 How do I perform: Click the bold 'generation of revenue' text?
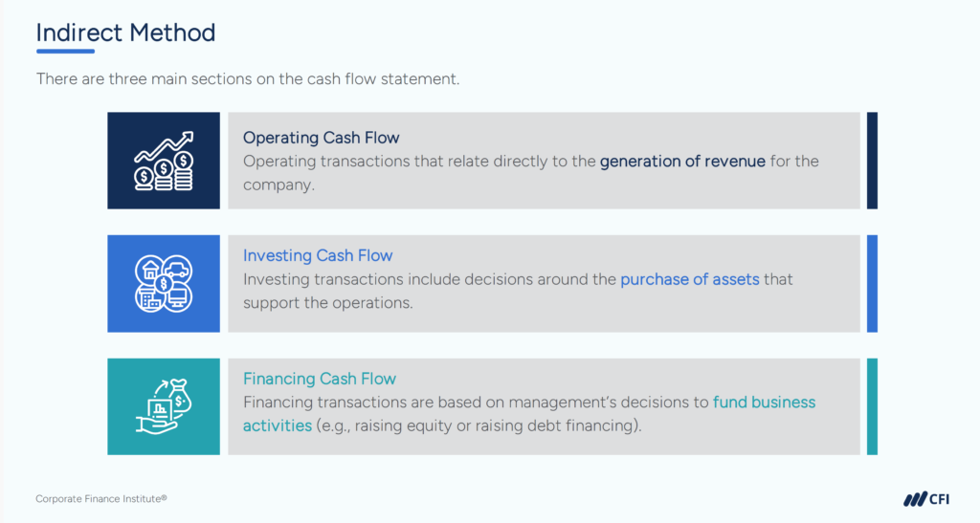click(682, 162)
